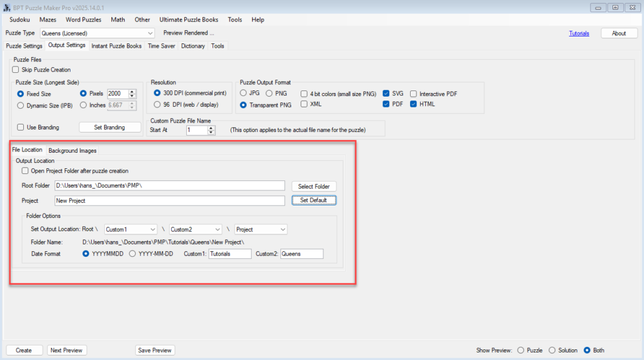Go to the Instant Puzzle Books tab
Viewport: 644px width, 360px height.
point(116,46)
